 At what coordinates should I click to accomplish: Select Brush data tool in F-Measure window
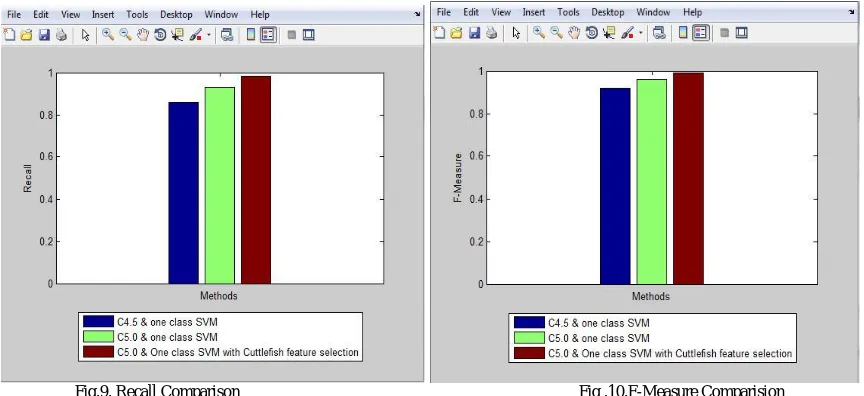click(x=627, y=33)
